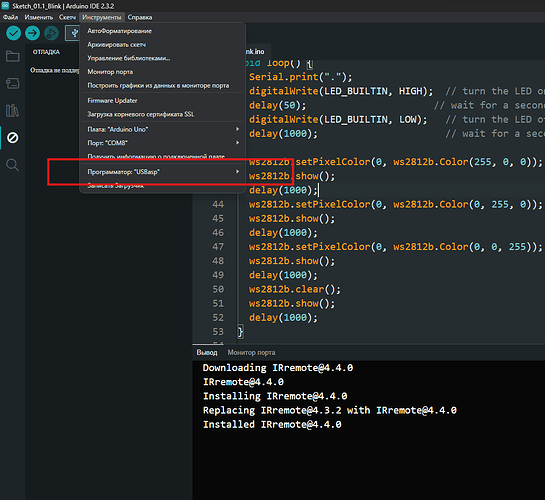Click the USB board selector icon
Image resolution: width=545 pixels, height=500 pixels.
(74, 33)
